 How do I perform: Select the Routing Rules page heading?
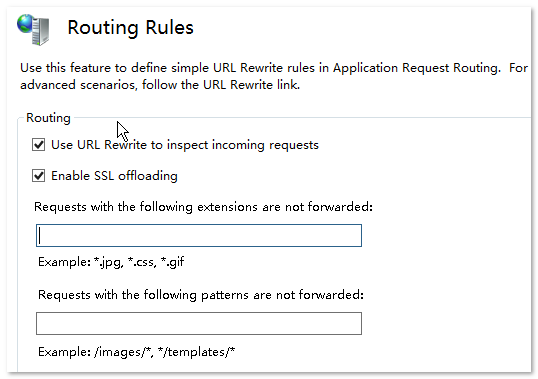[x=130, y=27]
